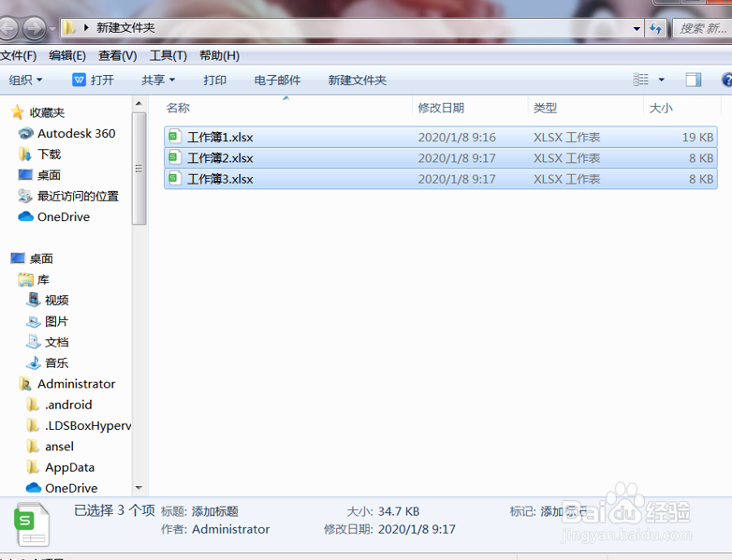732x560 pixels.
Task: Open the 帮助(H) menu
Action: click(x=219, y=55)
